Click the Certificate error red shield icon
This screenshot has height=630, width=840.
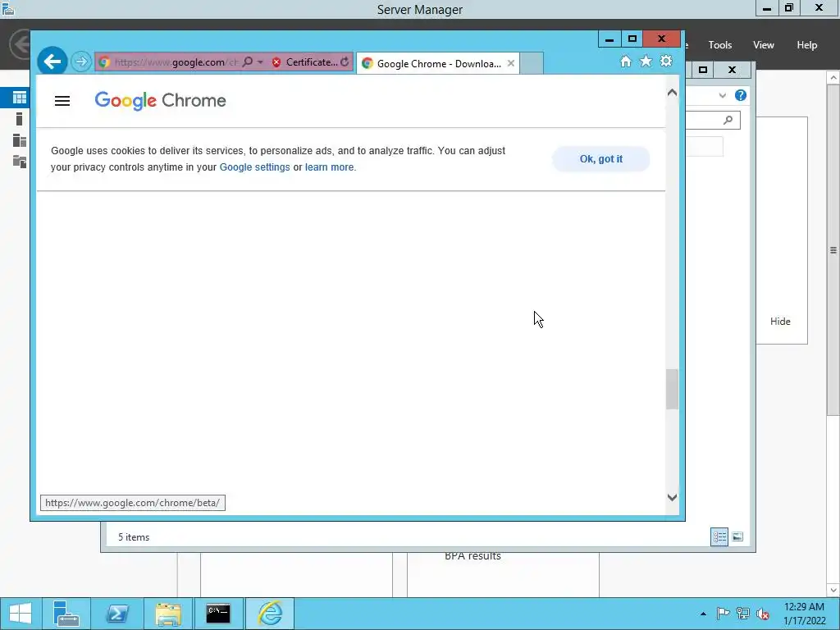[x=276, y=62]
